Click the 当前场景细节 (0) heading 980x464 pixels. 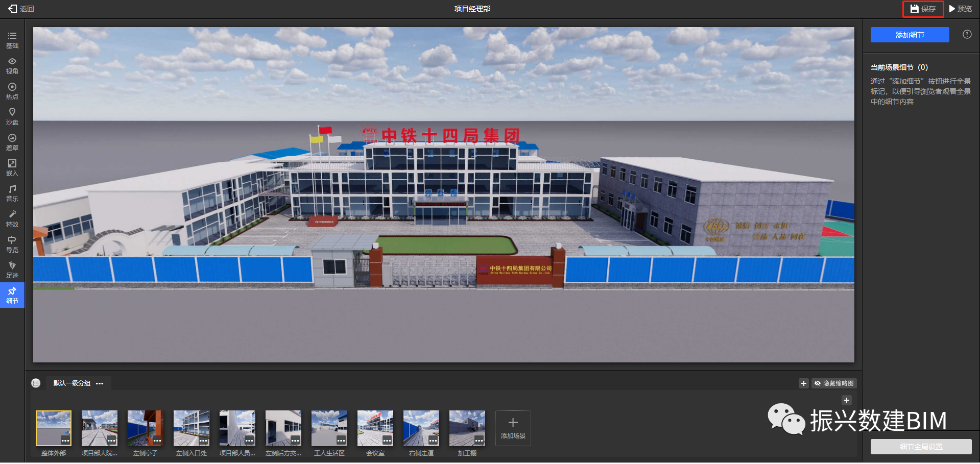pyautogui.click(x=899, y=67)
